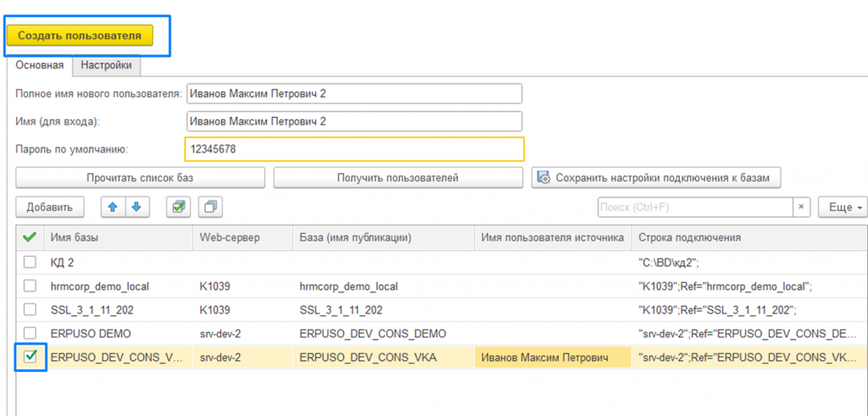Click srv-dev-2 in ERPUSO DEMO row

click(x=242, y=334)
